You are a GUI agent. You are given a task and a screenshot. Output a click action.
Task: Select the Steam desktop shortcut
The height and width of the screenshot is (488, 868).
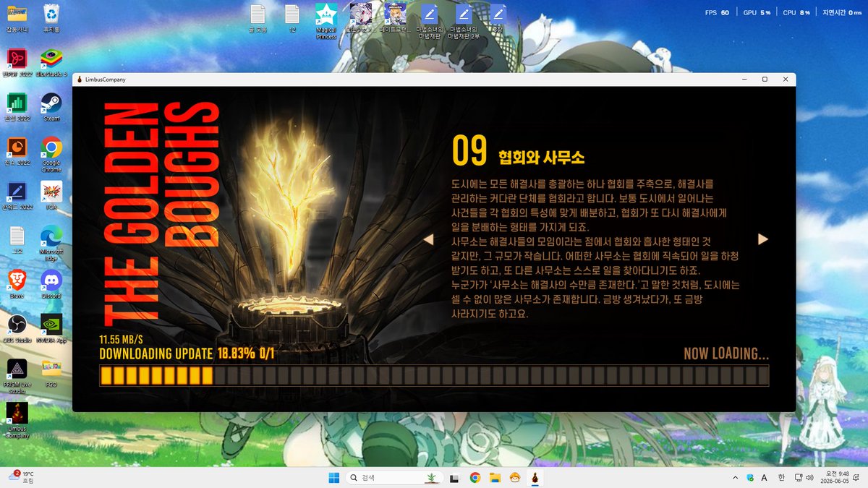[x=51, y=107]
